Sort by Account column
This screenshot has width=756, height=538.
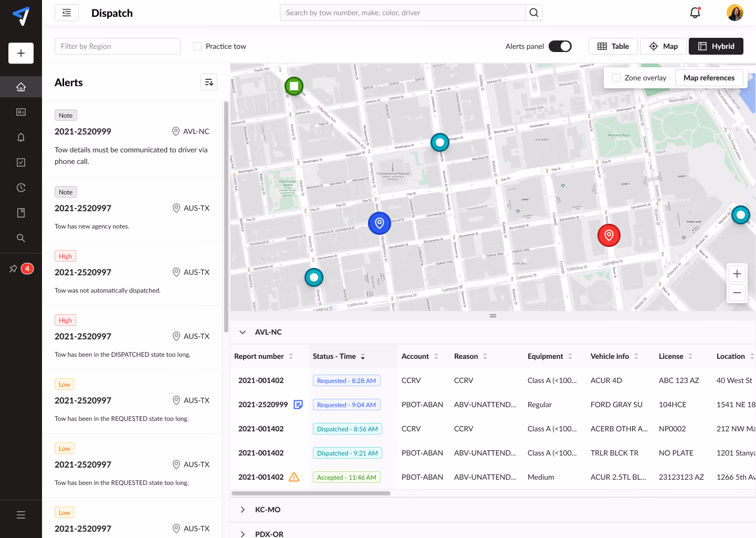tap(436, 356)
